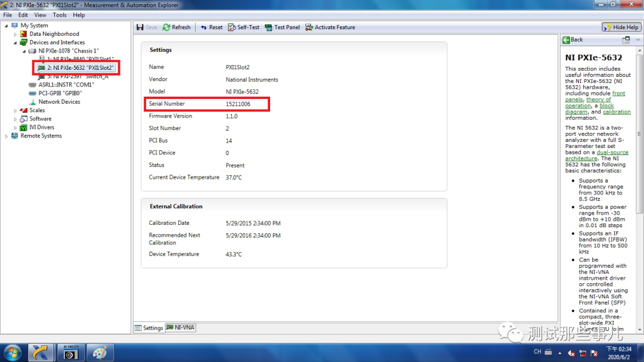The height and width of the screenshot is (362, 644).
Task: Expand the IVI Drivers node
Action: pos(15,128)
